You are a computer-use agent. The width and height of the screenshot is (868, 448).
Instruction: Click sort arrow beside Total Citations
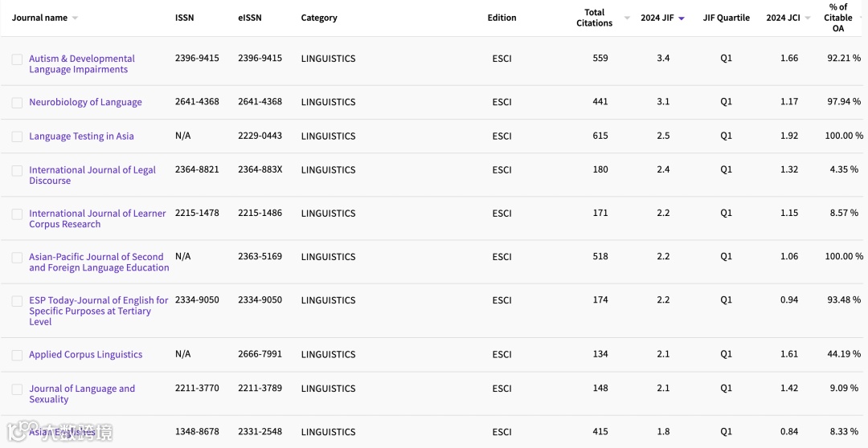627,18
